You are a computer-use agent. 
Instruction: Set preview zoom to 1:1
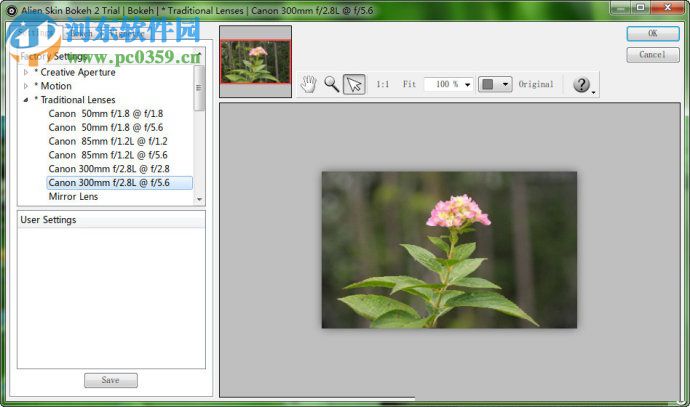pyautogui.click(x=382, y=84)
